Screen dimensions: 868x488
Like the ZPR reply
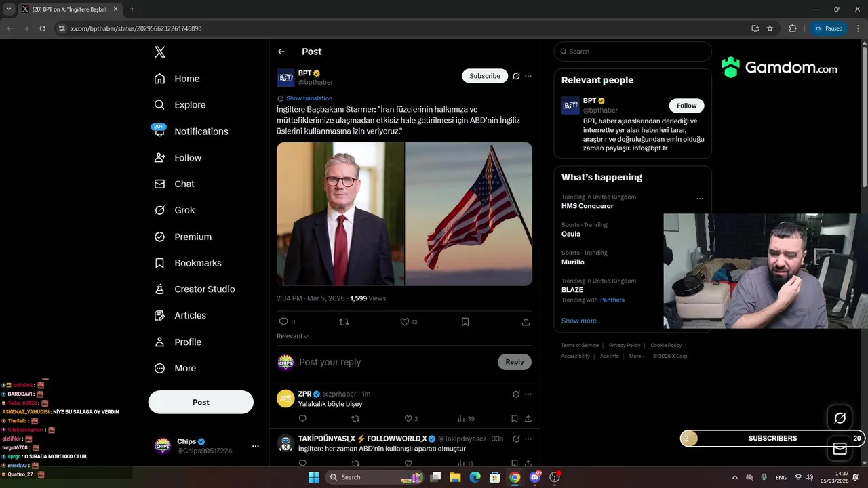(x=408, y=419)
